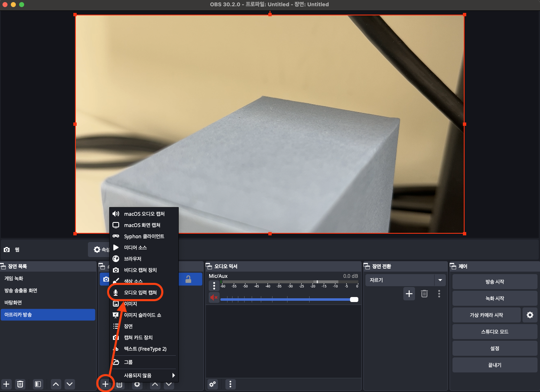
Task: Click 방송 시작 button
Action: (x=495, y=282)
